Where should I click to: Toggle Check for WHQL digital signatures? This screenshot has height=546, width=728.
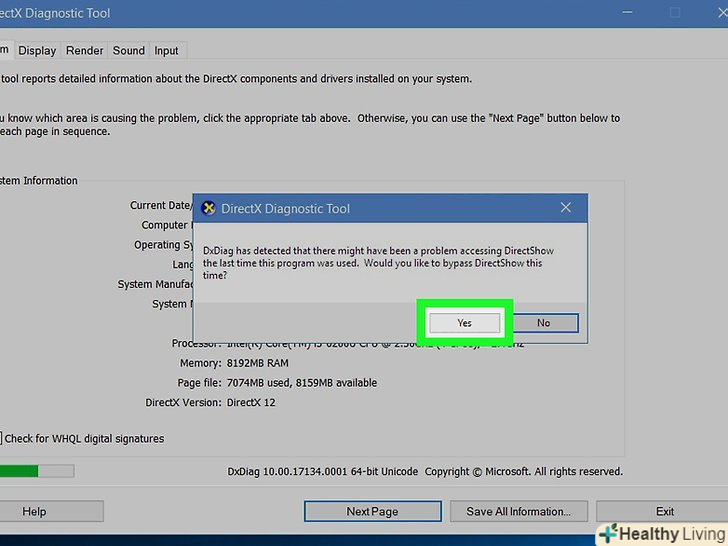coord(84,438)
